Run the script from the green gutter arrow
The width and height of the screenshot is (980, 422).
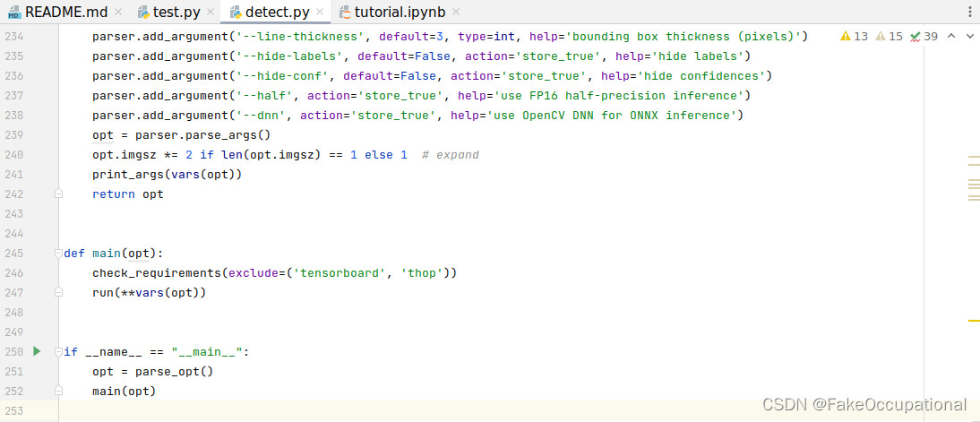tap(37, 351)
